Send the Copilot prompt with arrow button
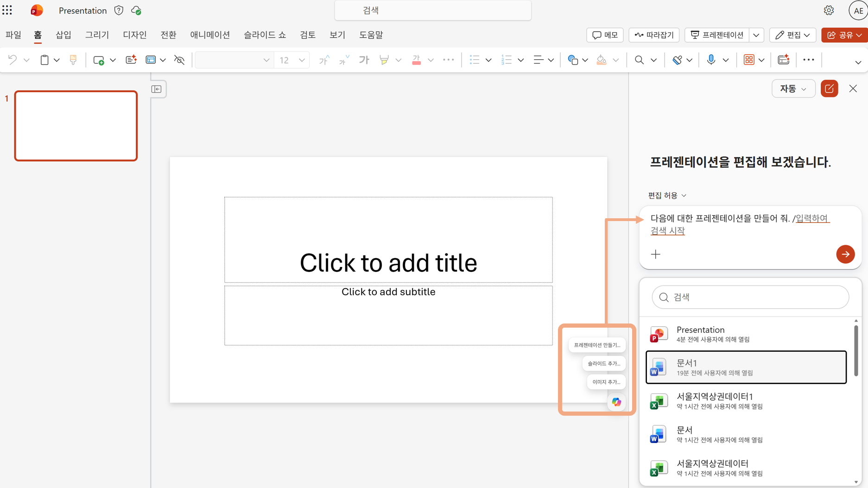The height and width of the screenshot is (488, 868). pos(845,254)
